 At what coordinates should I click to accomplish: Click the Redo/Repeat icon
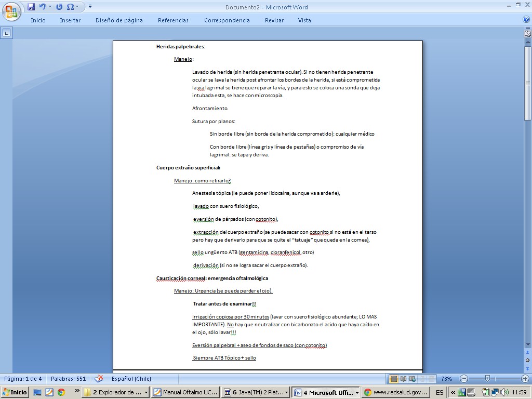[59, 7]
